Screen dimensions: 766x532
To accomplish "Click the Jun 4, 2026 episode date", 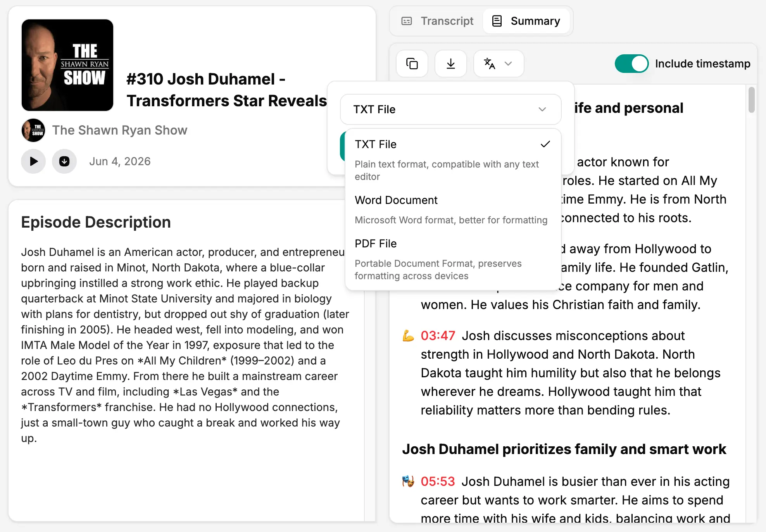I will [x=120, y=161].
